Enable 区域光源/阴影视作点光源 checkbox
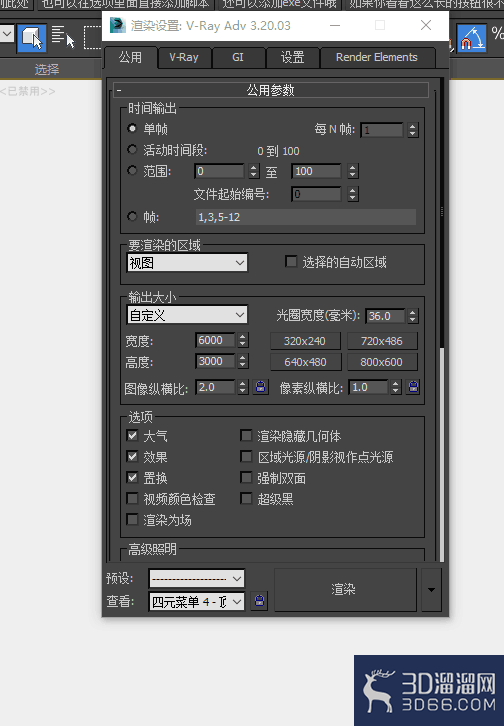 246,457
